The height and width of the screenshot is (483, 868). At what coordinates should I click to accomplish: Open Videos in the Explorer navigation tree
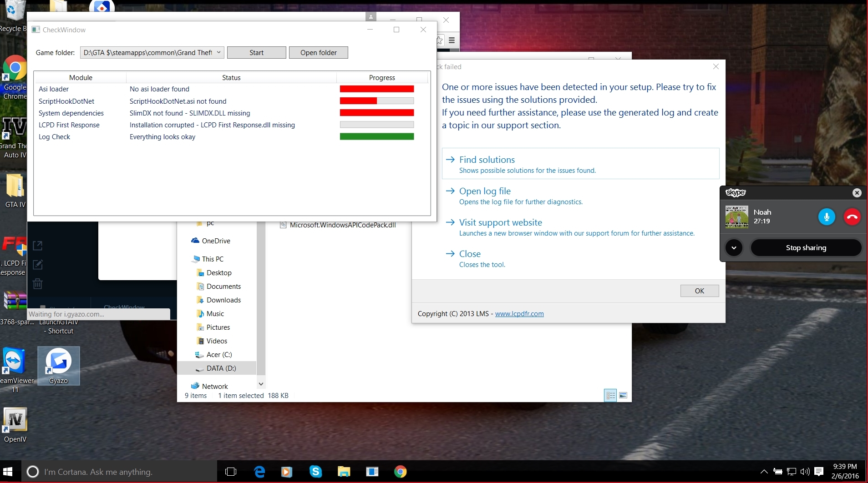[x=212, y=341]
